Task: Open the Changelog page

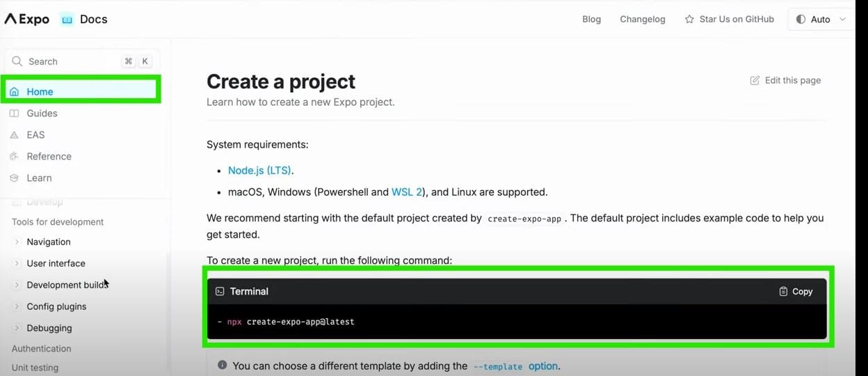Action: click(643, 19)
